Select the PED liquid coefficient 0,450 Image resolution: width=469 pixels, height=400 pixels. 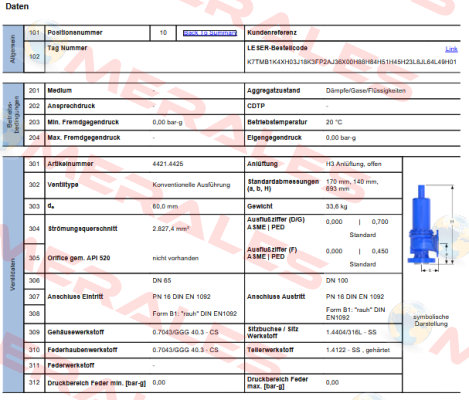(380, 251)
